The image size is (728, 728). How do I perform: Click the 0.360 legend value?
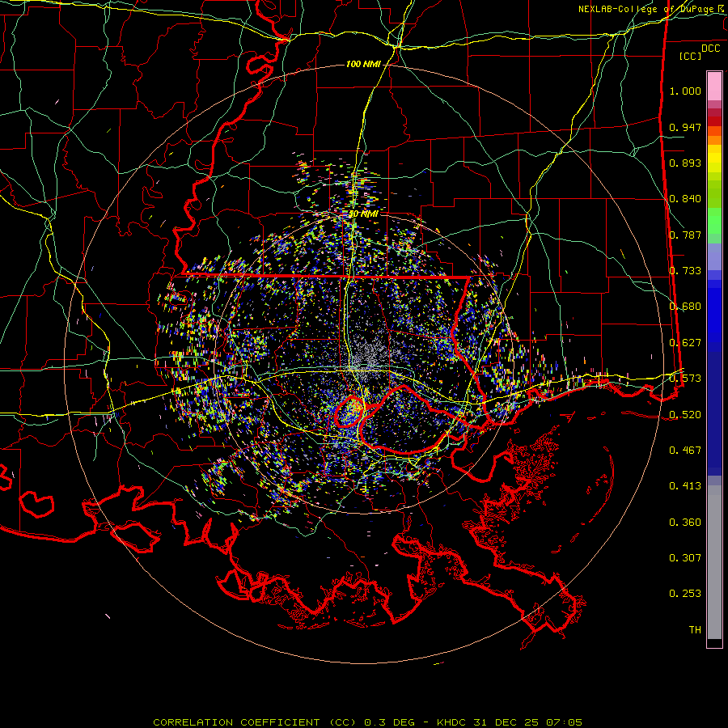[x=685, y=523]
